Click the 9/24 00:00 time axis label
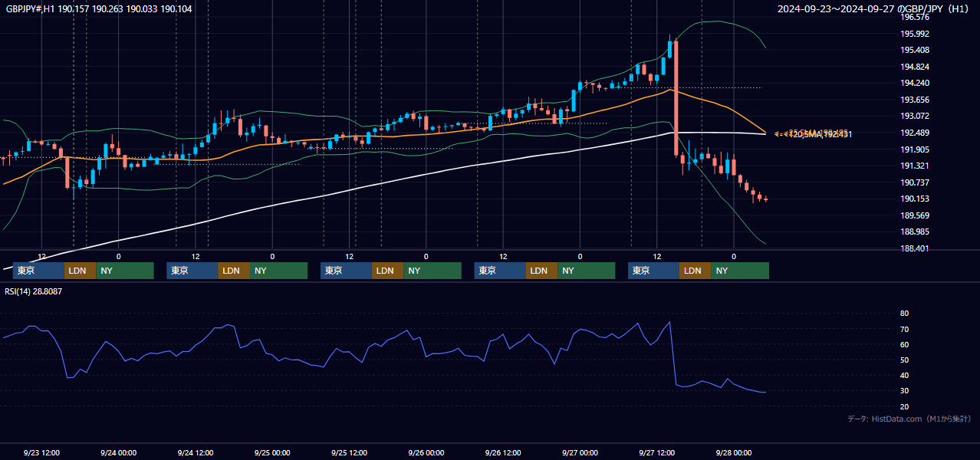980x460 pixels. click(x=118, y=452)
